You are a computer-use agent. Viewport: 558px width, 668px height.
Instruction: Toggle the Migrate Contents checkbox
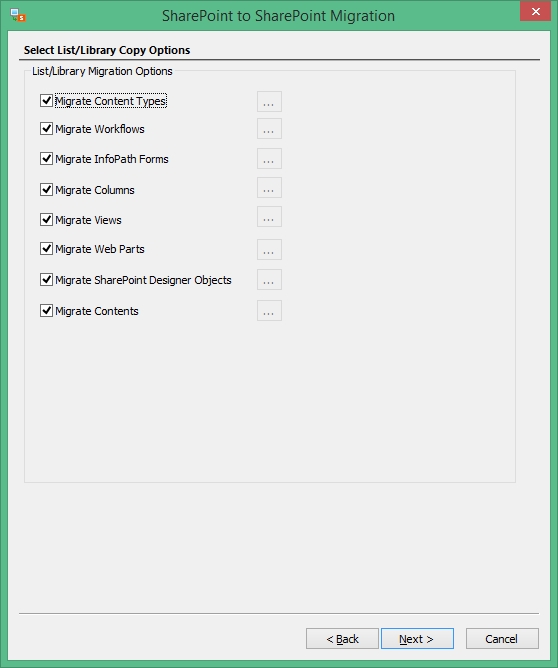[46, 311]
